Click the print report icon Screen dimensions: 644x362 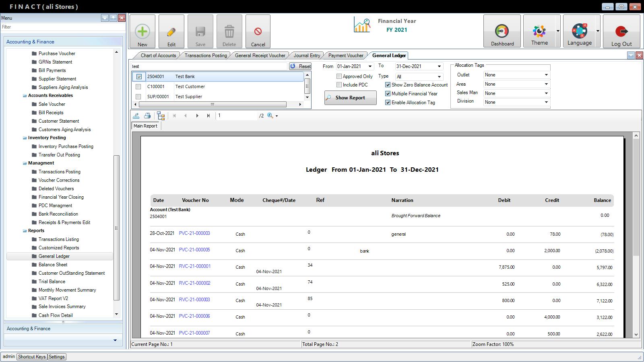147,116
